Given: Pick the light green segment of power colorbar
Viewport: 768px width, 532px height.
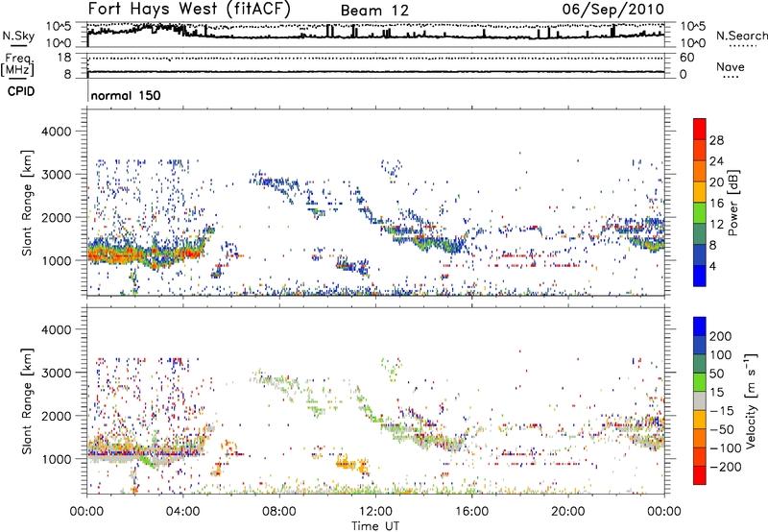Looking at the screenshot, I should point(700,214).
